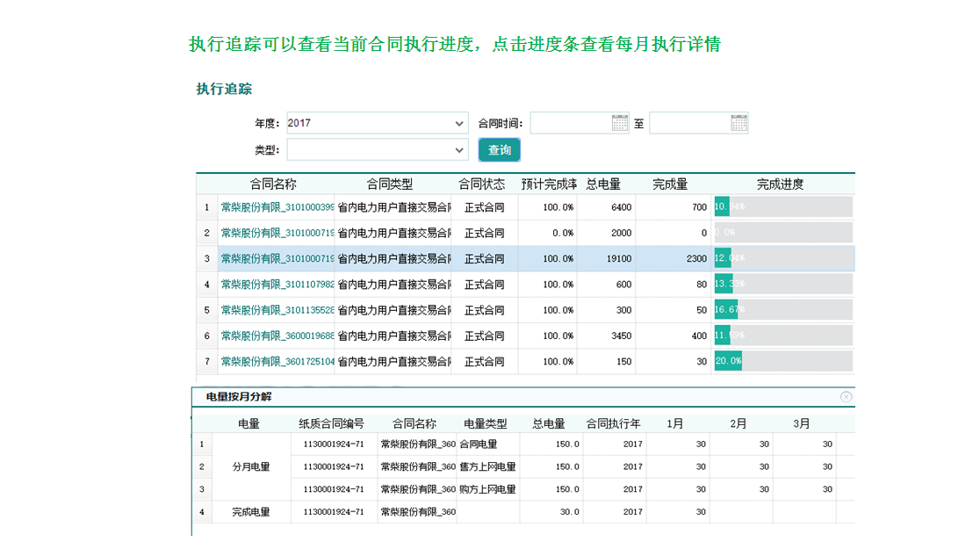
Task: Open contract link 常柴股份有限_3101000399
Action: pos(277,207)
